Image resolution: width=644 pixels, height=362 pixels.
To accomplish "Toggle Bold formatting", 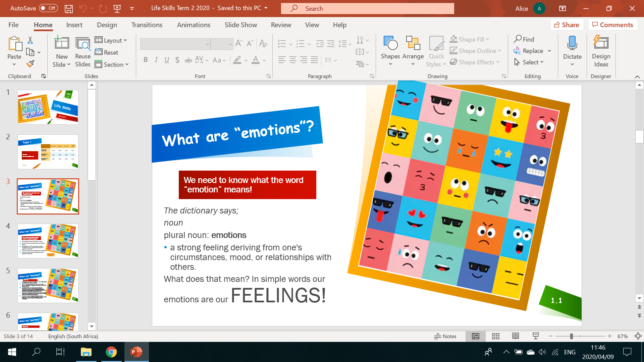I will (x=146, y=60).
